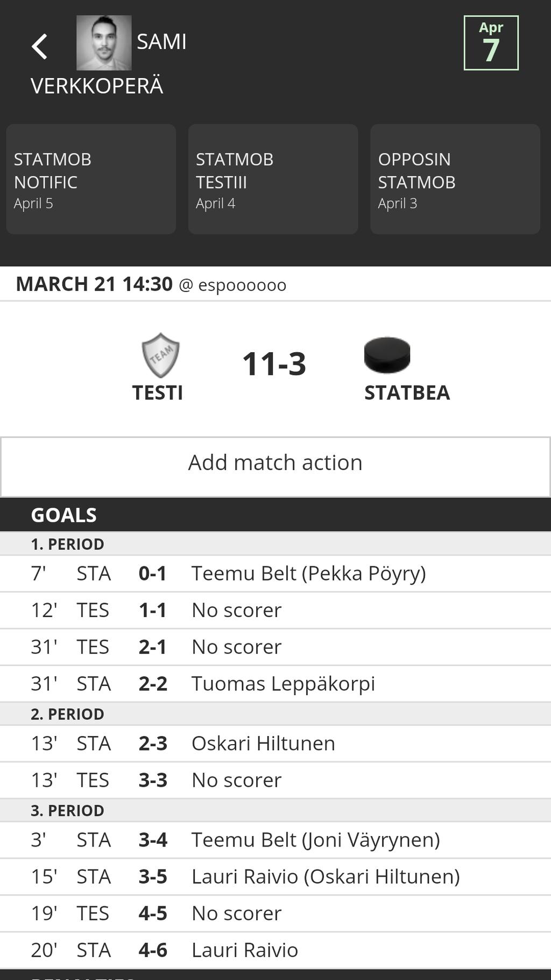Open Sami Verkkoperä's profile photo

[x=104, y=43]
